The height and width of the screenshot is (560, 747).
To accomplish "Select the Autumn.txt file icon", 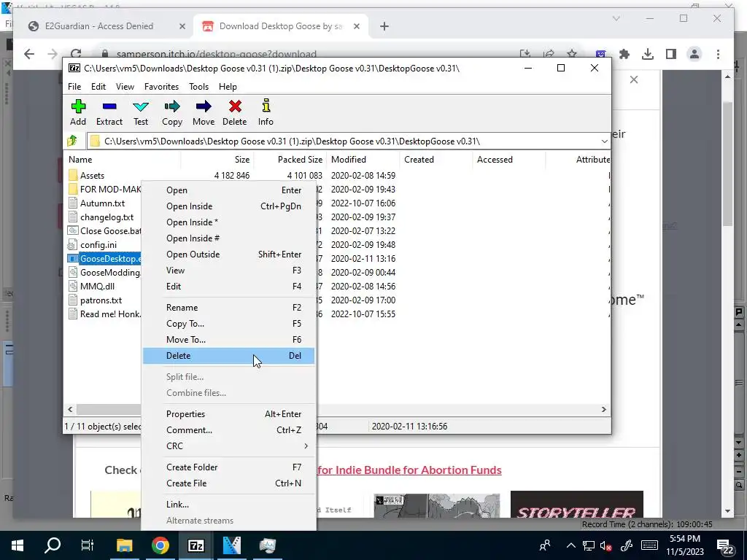I will point(73,203).
